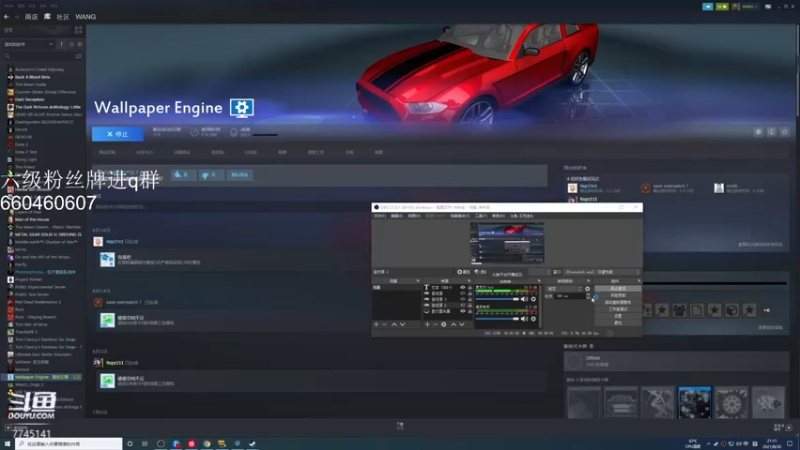This screenshot has width=800, height=450.
Task: Open the Steam Store menu
Action: coord(31,17)
